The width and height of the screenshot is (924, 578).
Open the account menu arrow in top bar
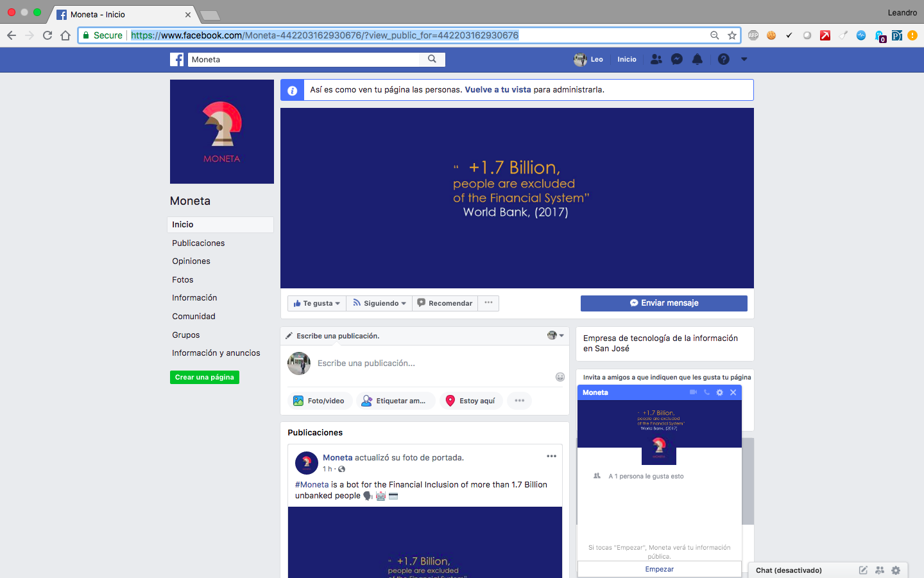pos(744,59)
